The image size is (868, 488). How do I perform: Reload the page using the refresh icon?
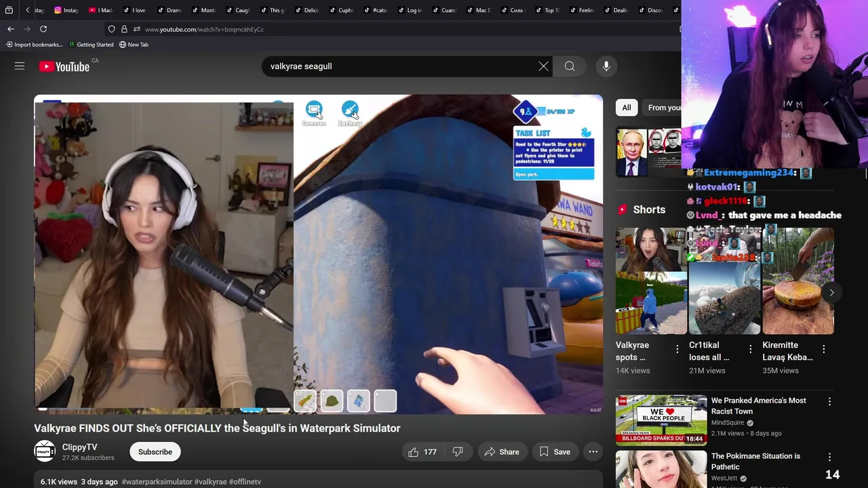click(43, 29)
